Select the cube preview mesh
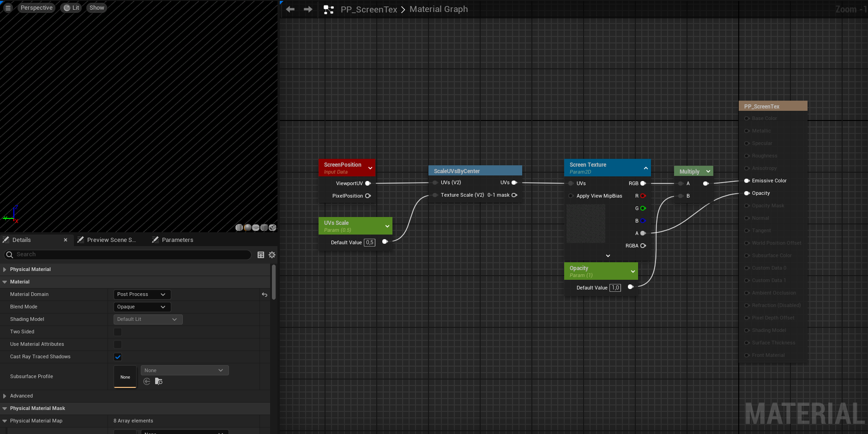The image size is (868, 434). click(264, 228)
